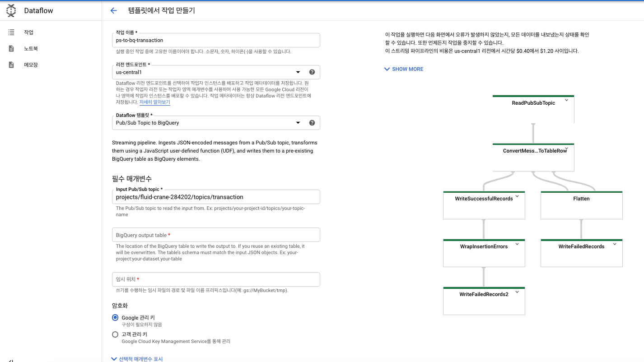Click the 작업 이름 input field
The image size is (644, 362).
coord(216,40)
